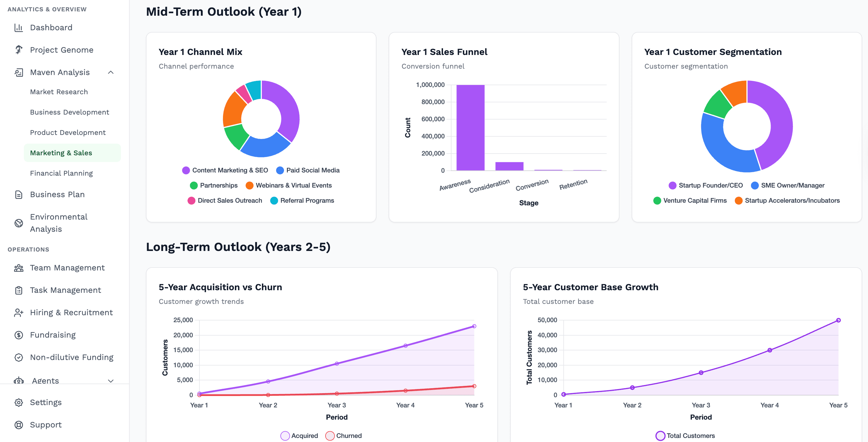This screenshot has width=868, height=442.
Task: Click the Support lifebuoy icon
Action: [19, 425]
